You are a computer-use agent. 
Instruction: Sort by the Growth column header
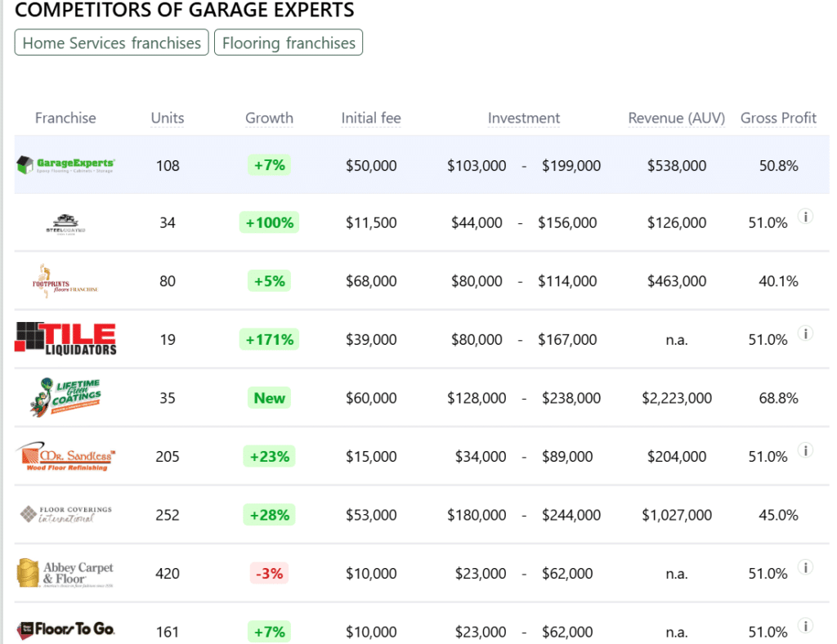(x=269, y=118)
